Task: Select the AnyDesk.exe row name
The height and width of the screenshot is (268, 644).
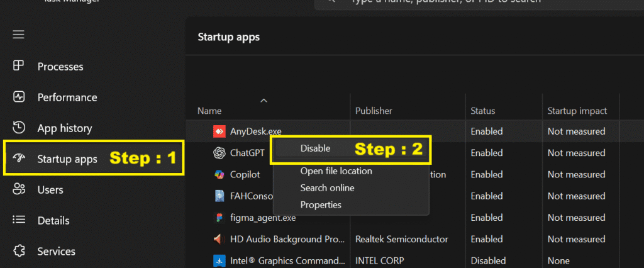Action: (256, 131)
